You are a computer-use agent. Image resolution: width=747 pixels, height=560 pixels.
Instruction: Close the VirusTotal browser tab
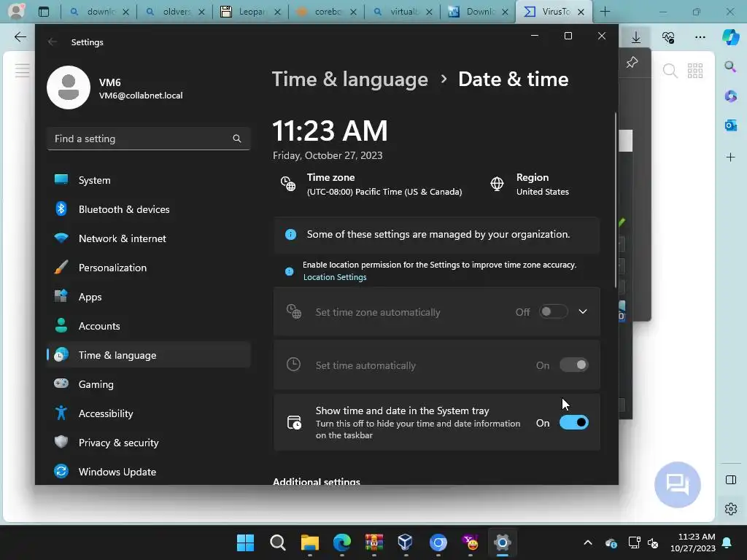tap(581, 12)
